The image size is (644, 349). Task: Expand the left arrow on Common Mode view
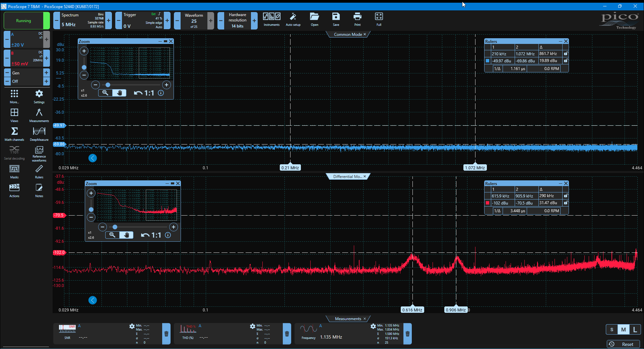(92, 158)
